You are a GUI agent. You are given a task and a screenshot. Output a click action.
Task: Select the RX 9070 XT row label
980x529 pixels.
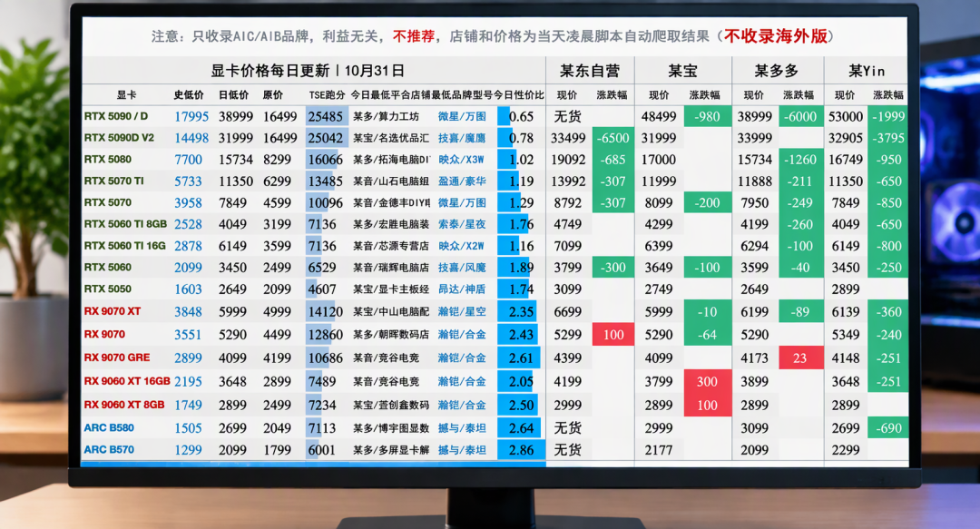tap(113, 311)
